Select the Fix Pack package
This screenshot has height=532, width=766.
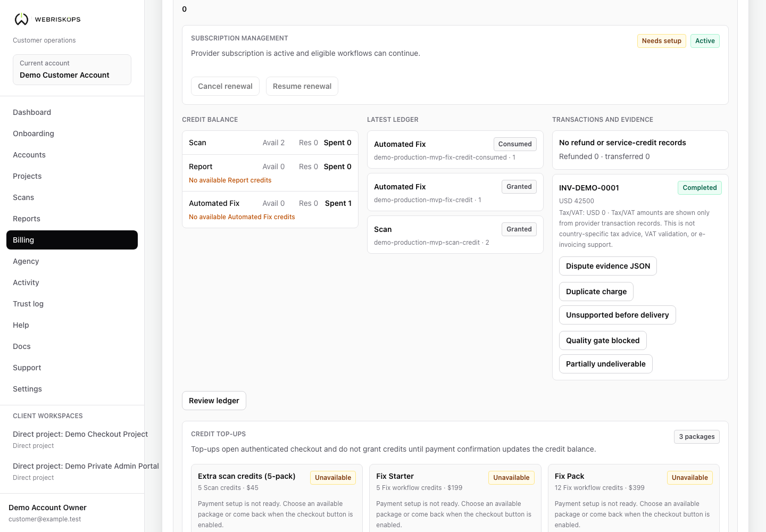(x=634, y=498)
